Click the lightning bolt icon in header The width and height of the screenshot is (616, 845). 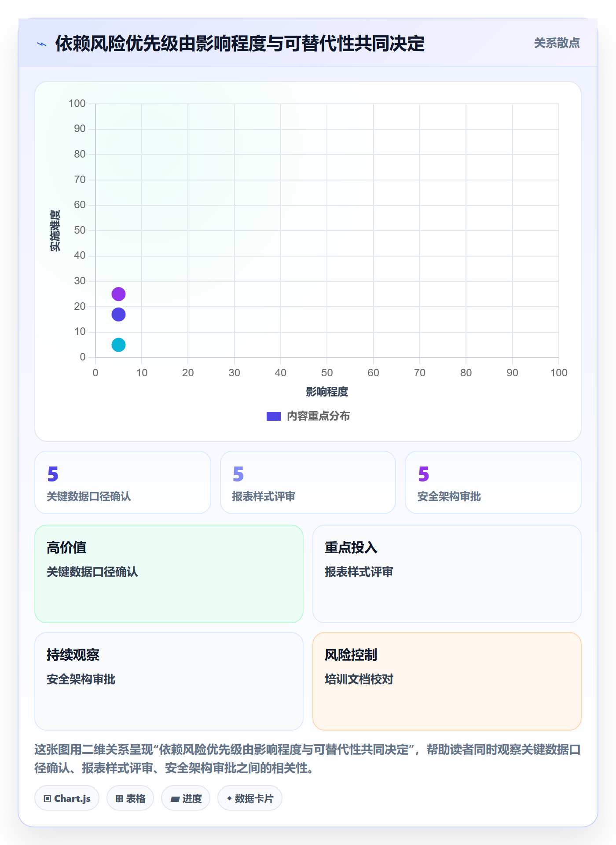[42, 44]
